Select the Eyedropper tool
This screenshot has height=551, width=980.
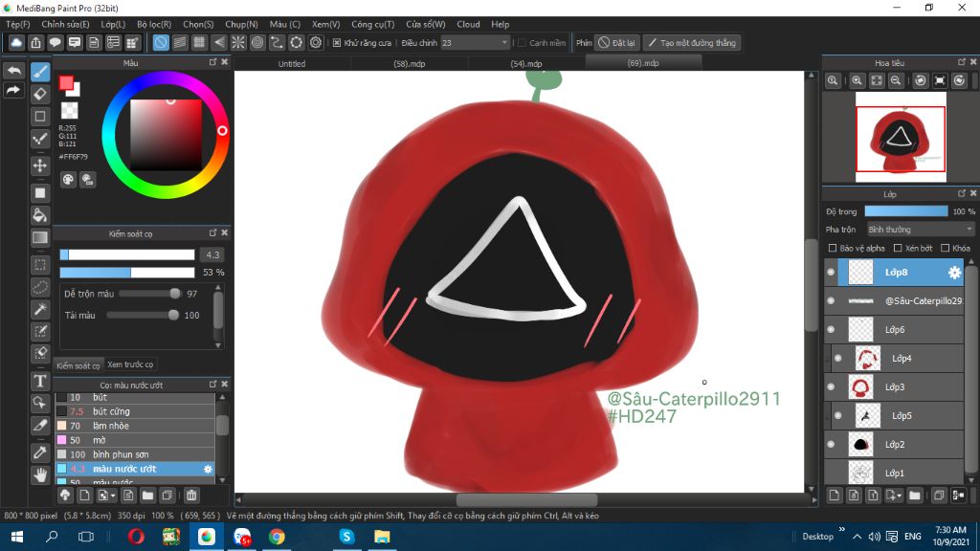click(40, 452)
